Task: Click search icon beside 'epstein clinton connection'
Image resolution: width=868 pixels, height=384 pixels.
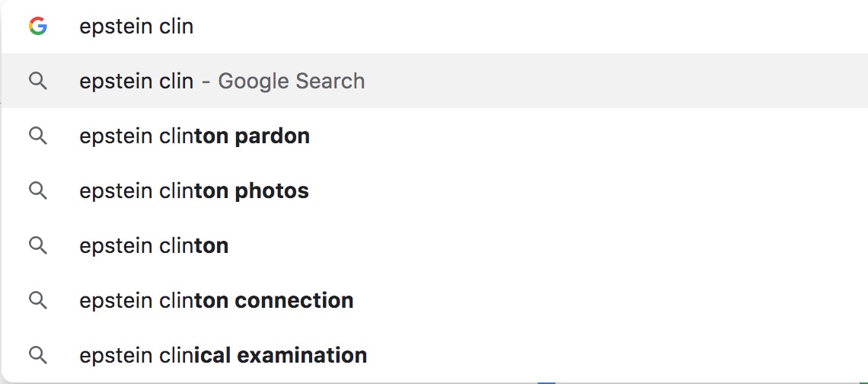Action: point(37,300)
